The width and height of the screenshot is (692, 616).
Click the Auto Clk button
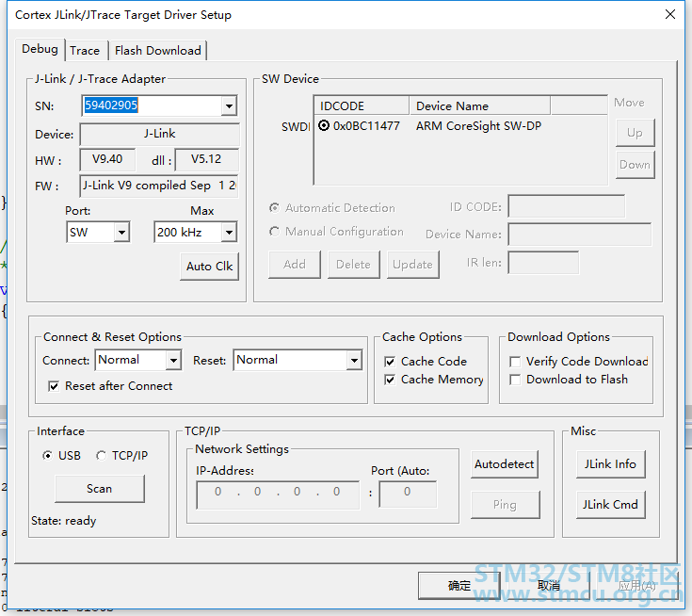coord(210,267)
